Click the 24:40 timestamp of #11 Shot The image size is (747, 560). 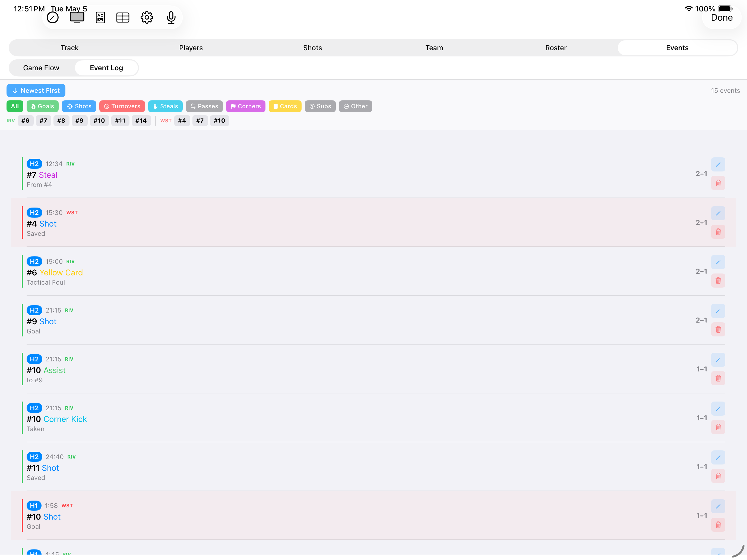(x=54, y=457)
